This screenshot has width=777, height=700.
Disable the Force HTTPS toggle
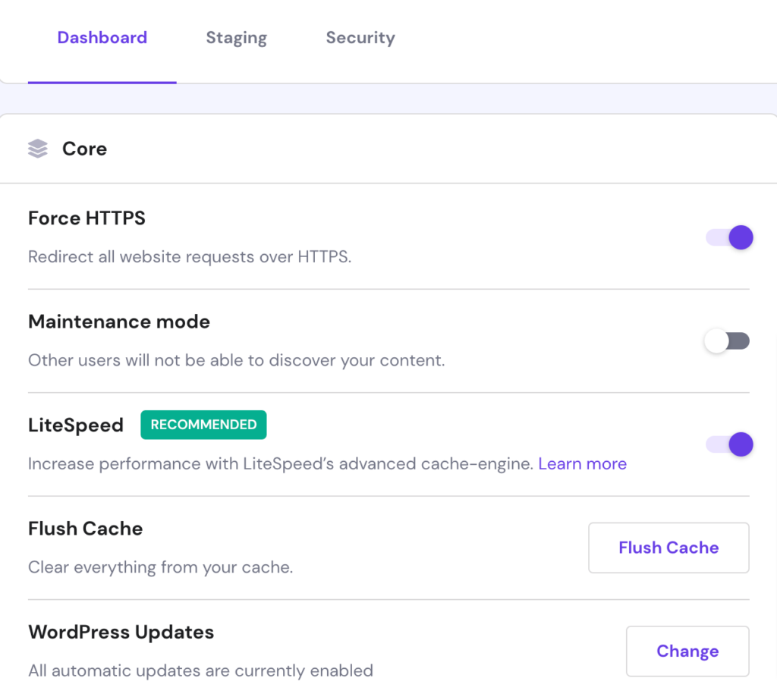tap(729, 237)
